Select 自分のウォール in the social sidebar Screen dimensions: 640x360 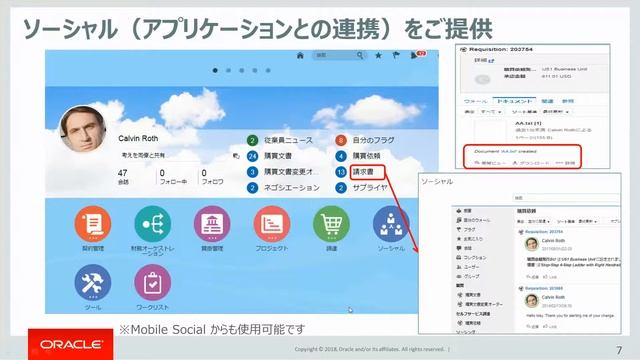[x=477, y=220]
